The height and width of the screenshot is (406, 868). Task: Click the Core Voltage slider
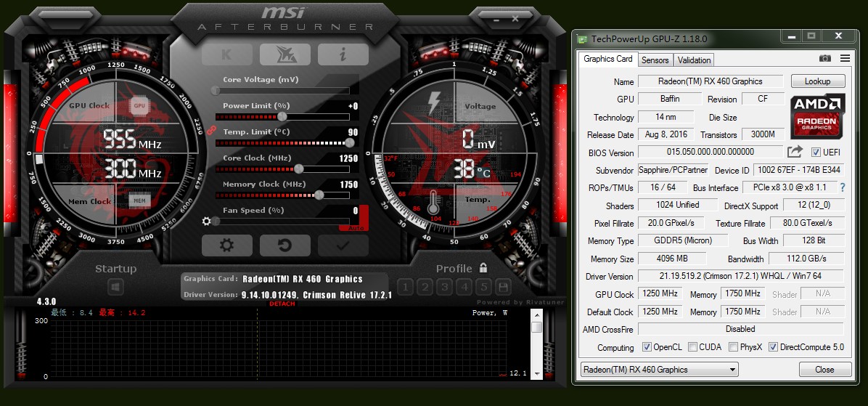(282, 90)
